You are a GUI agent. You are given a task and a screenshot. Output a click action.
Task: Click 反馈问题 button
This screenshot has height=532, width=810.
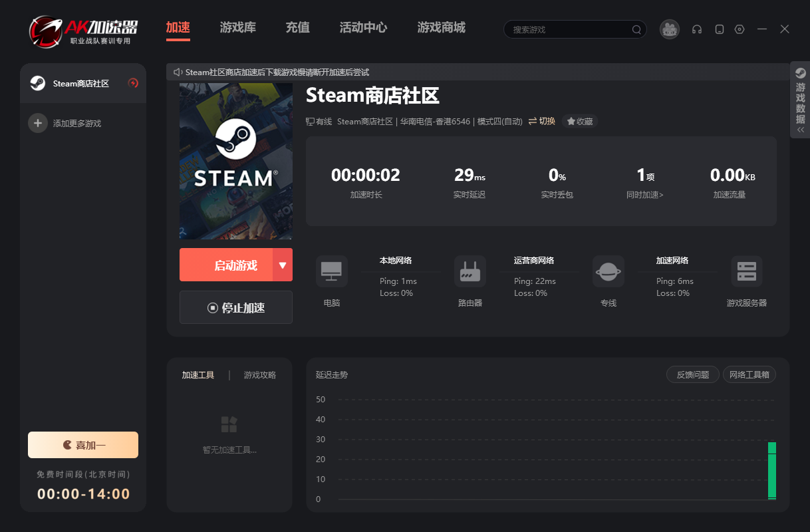[693, 374]
